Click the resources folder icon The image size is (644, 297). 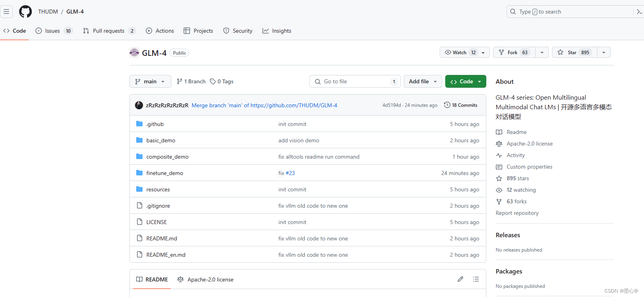click(139, 189)
